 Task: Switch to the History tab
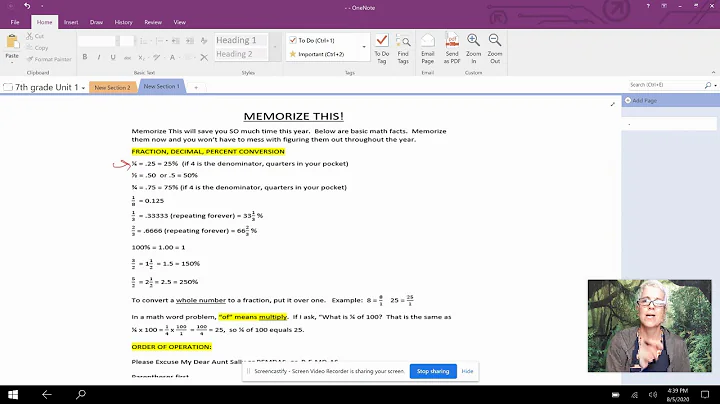(124, 22)
